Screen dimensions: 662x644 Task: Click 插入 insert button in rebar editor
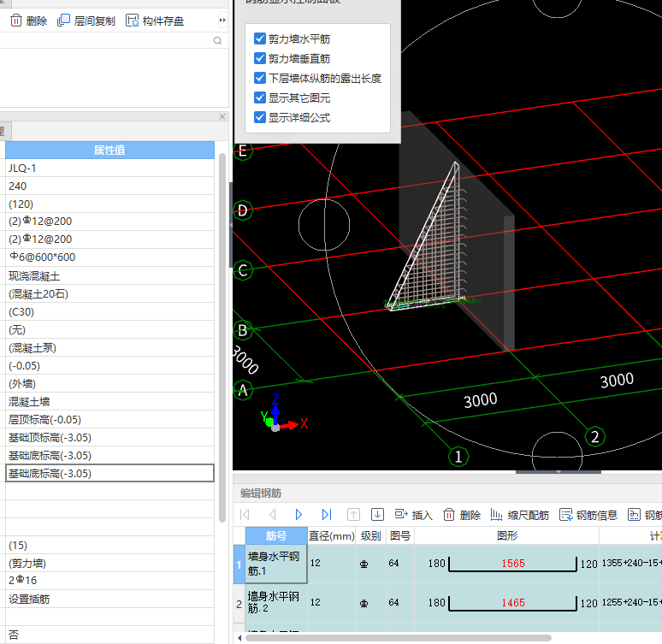point(414,515)
